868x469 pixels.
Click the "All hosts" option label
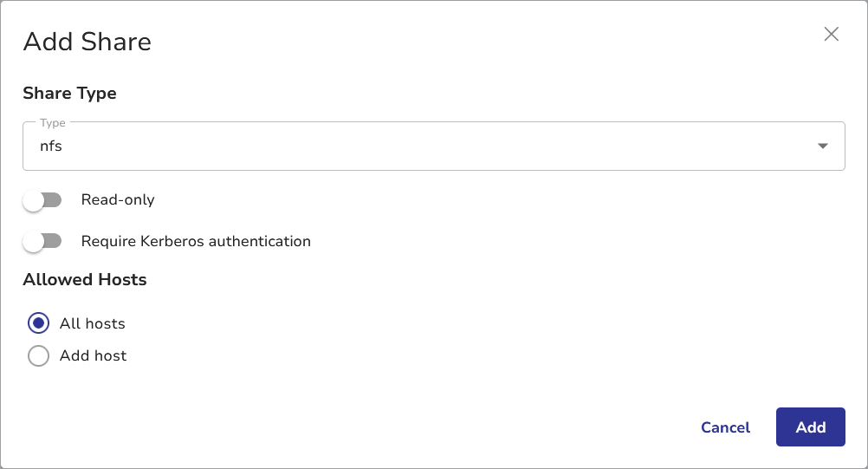93,323
